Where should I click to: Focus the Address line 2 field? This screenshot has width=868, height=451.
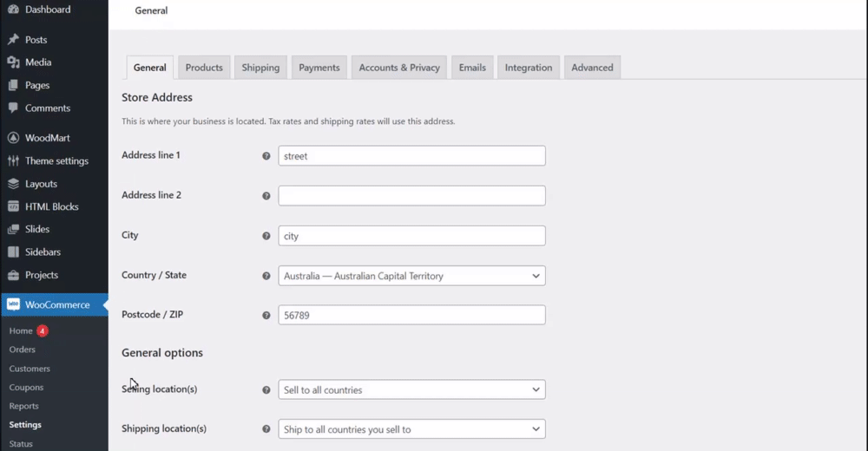point(411,196)
